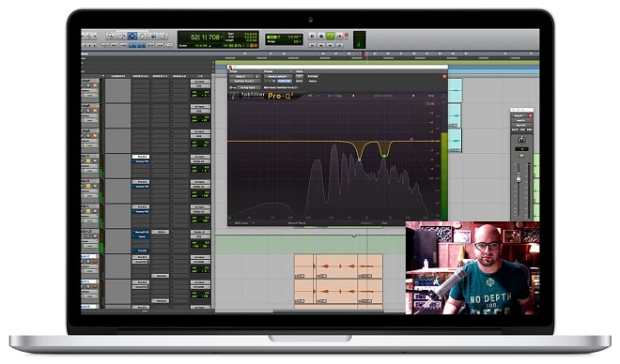Click the red Record transport button

coord(347,36)
